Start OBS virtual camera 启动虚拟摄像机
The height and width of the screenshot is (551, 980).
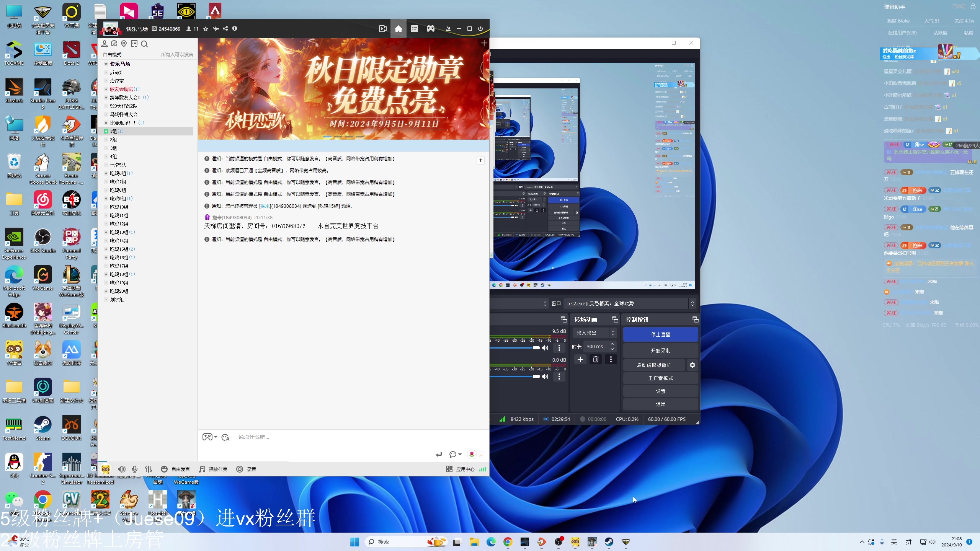tap(654, 365)
